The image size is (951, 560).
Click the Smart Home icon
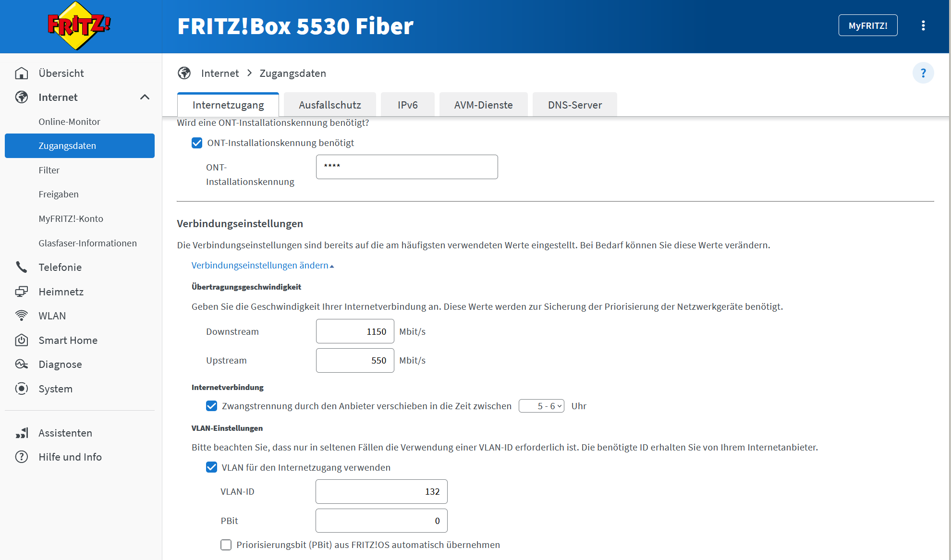click(22, 340)
